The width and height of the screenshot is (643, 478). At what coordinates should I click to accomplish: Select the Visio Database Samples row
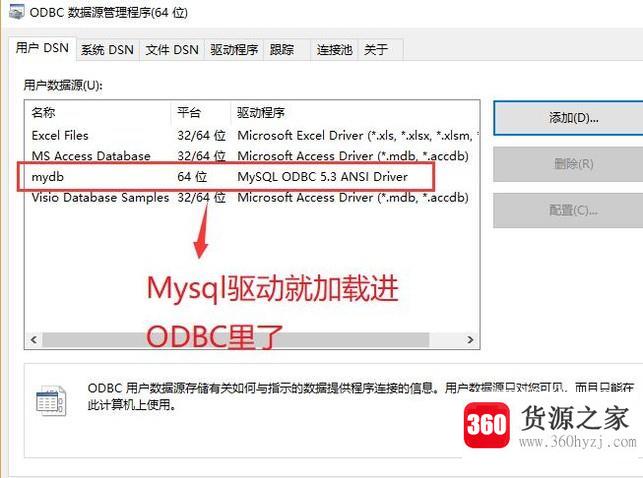tap(252, 198)
